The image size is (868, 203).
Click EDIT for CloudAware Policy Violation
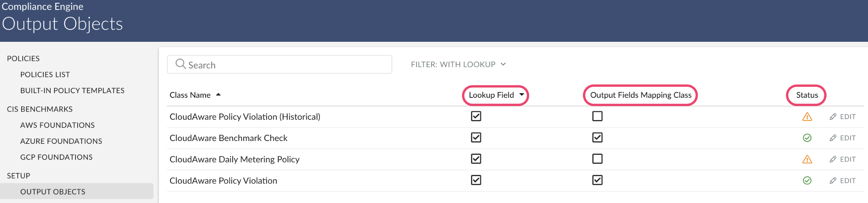847,180
